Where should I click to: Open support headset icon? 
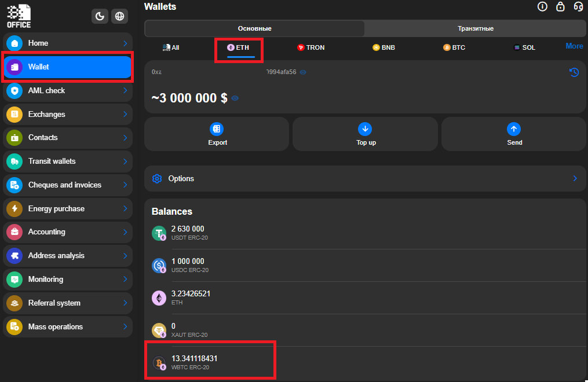(x=578, y=6)
